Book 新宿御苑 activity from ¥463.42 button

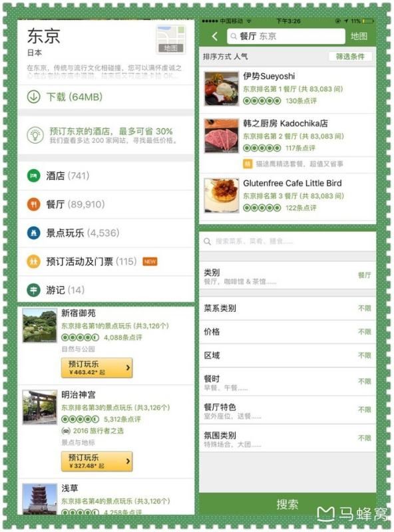[x=97, y=368]
